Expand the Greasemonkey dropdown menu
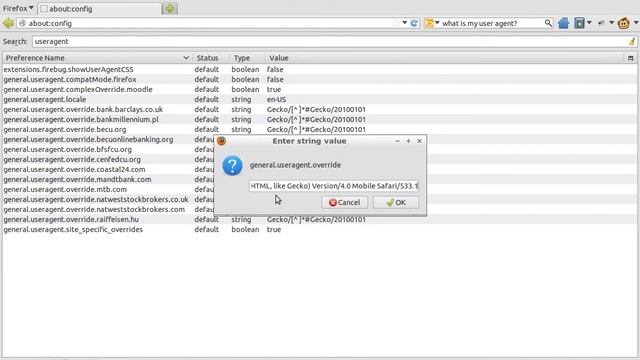This screenshot has width=640, height=360. 636,23
